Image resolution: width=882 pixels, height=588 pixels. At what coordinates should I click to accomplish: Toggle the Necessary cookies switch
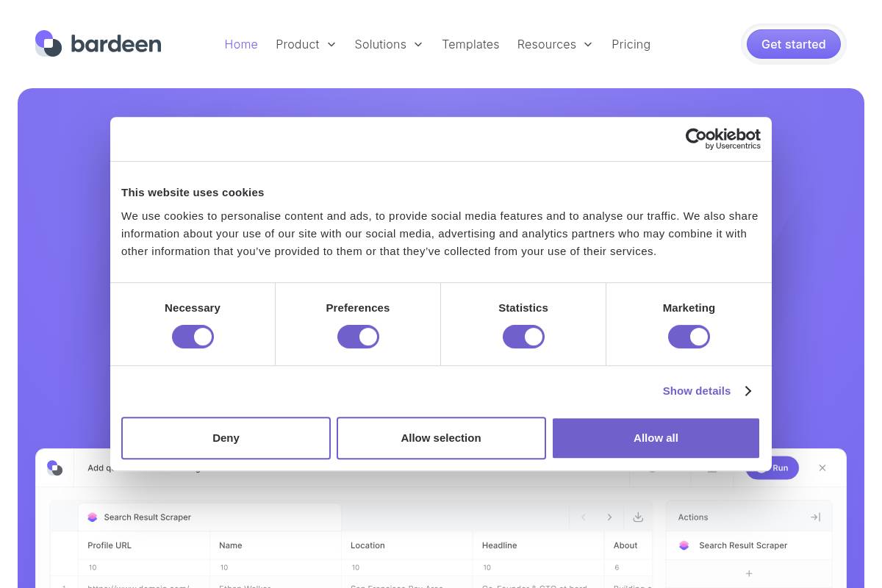pos(193,337)
